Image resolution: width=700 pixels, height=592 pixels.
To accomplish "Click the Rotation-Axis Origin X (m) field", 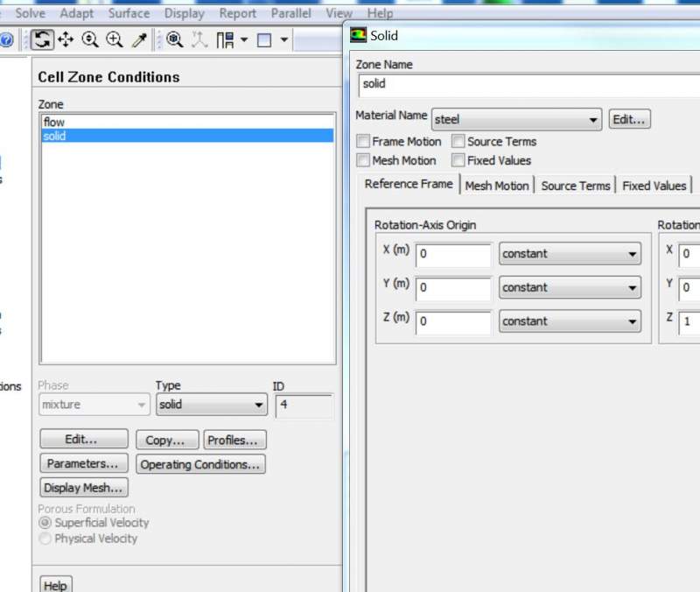I will tap(453, 255).
